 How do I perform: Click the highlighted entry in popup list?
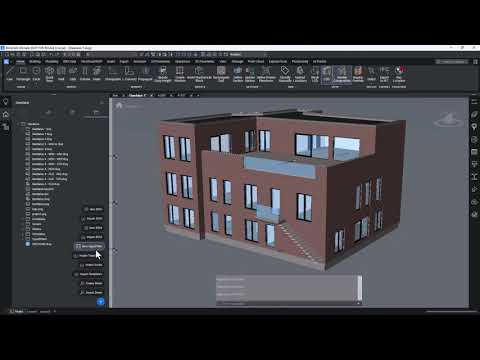click(89, 246)
